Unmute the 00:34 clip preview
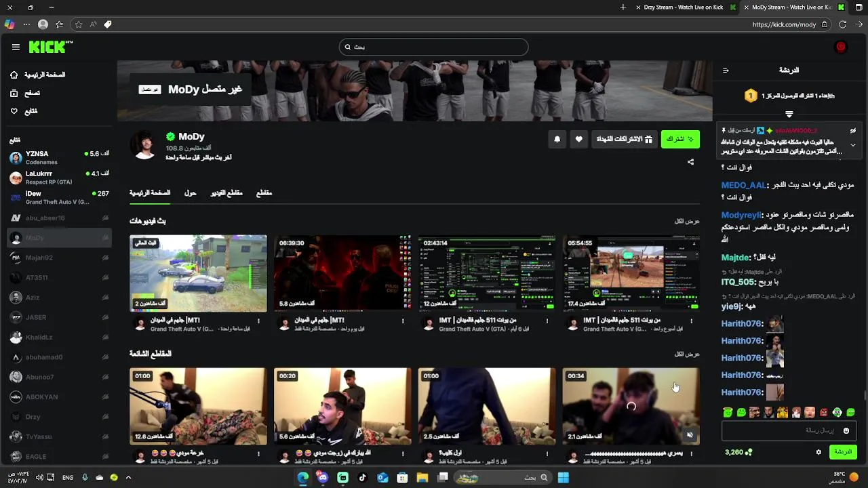 690,435
